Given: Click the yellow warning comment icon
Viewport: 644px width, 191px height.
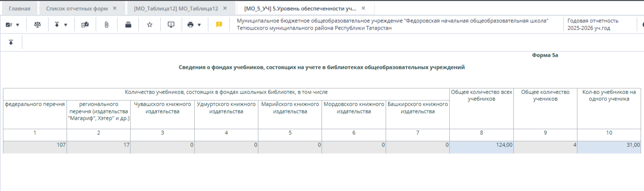Looking at the screenshot, I should pyautogui.click(x=219, y=25).
